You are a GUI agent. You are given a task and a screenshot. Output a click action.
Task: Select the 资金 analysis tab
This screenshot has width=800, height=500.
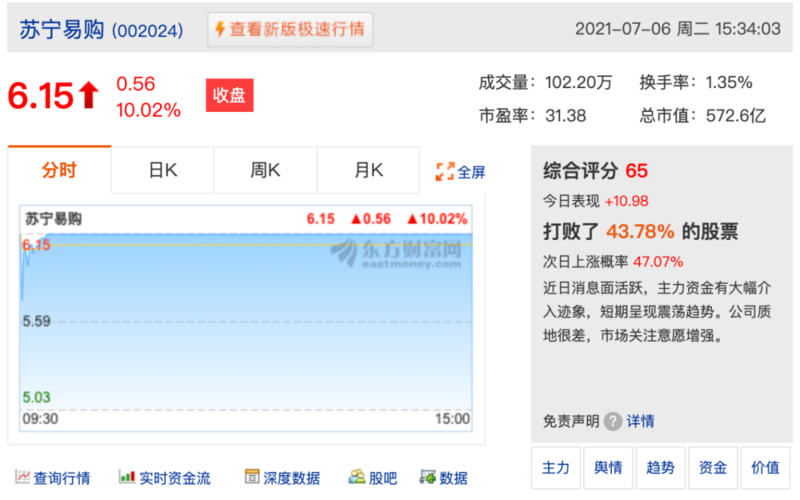pyautogui.click(x=713, y=467)
